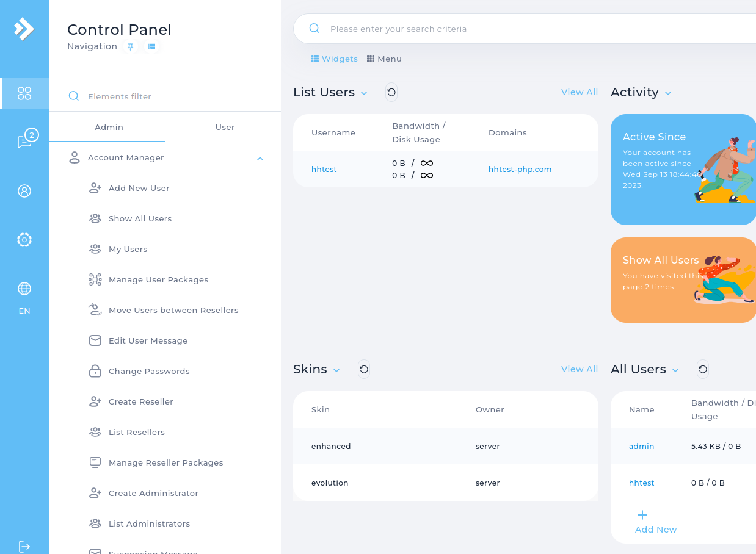Open the Skins widget dropdown
The height and width of the screenshot is (554, 756).
(x=336, y=370)
